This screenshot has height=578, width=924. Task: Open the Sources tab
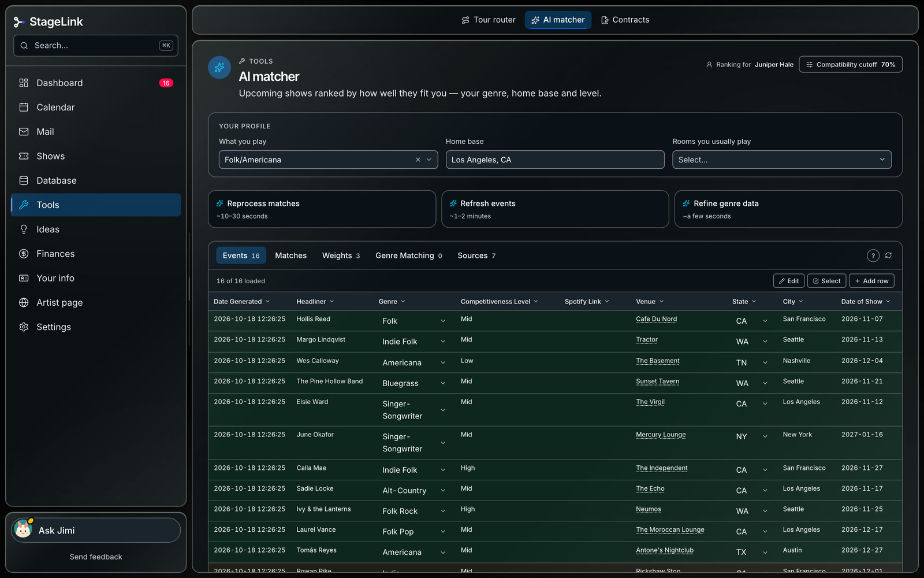pos(476,255)
